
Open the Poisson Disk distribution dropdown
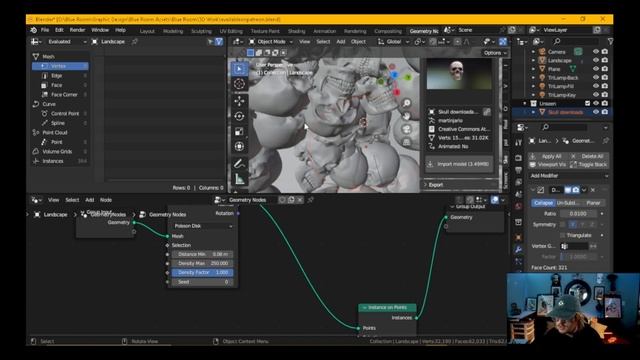pos(202,226)
